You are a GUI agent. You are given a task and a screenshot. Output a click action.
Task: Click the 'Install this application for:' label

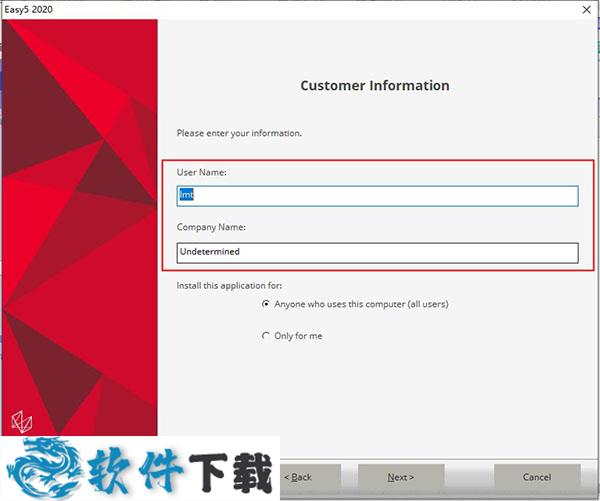pos(229,286)
